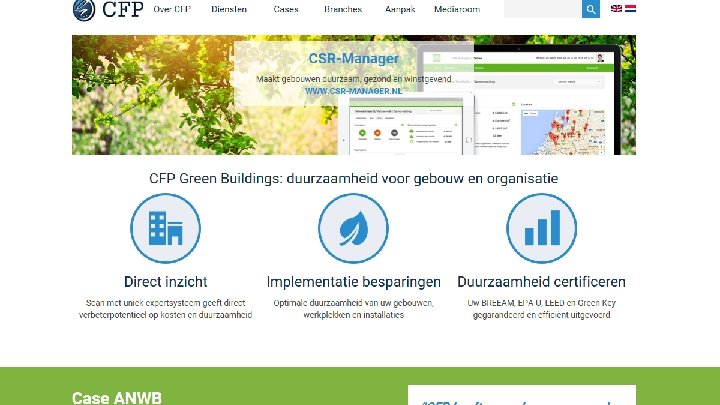
Task: Click the Duurzaamheid certificeren heading
Action: click(541, 281)
